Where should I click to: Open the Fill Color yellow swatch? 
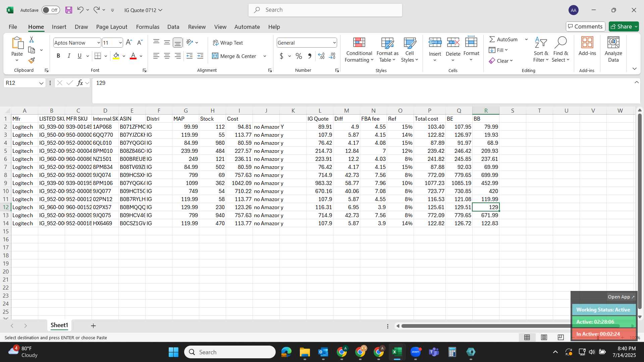(x=116, y=56)
